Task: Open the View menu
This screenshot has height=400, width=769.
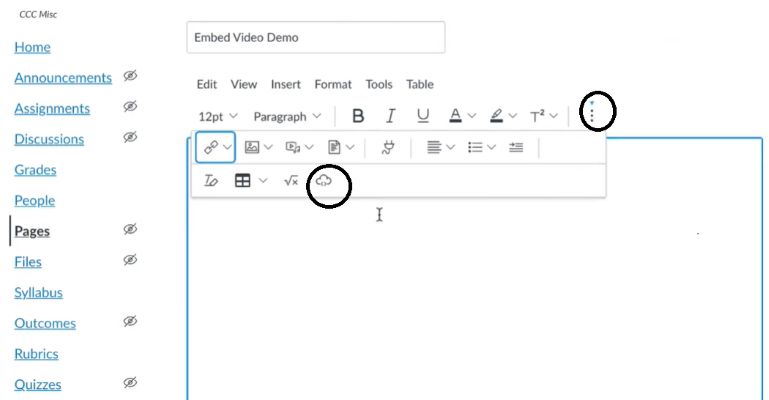Action: tap(244, 84)
